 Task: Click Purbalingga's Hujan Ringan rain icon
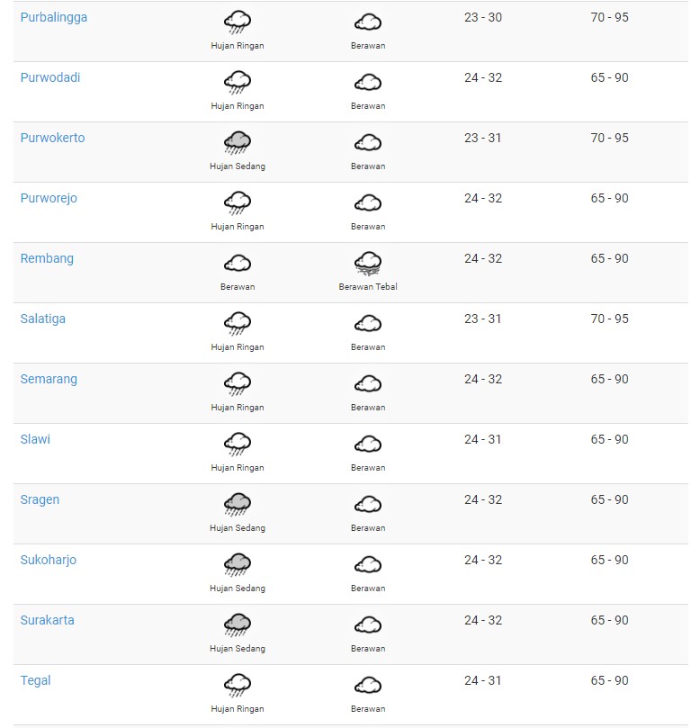pos(238,22)
